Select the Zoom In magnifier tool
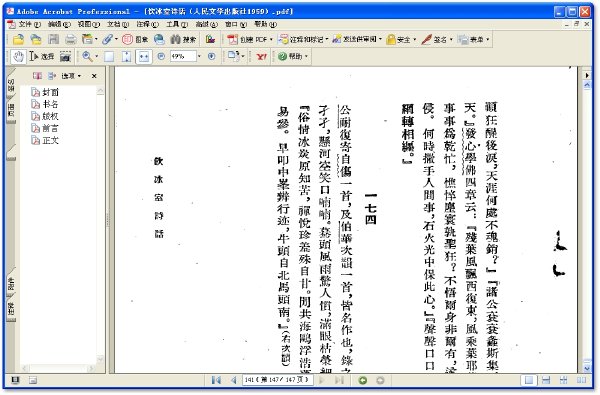 87,57
